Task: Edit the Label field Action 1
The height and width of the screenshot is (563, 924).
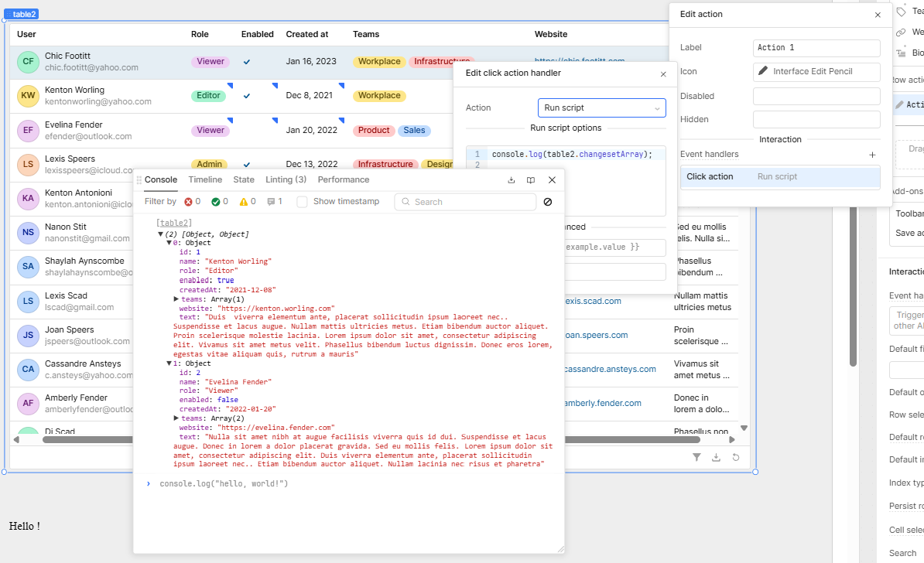Action: coord(816,48)
